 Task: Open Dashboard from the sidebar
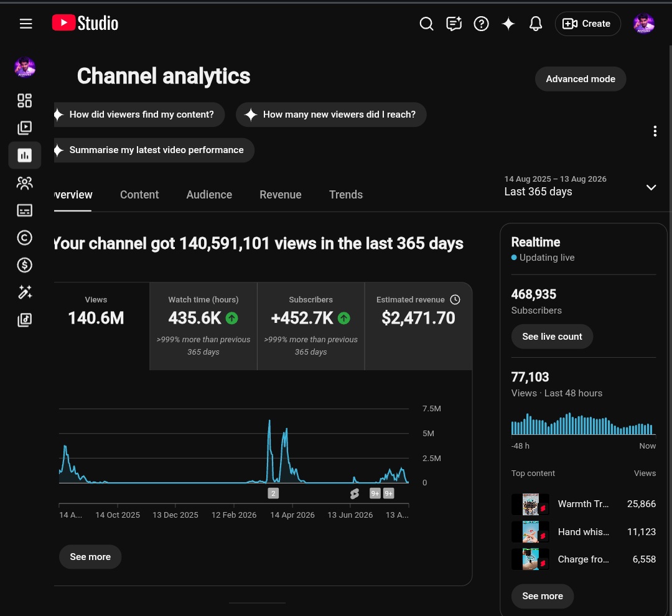coord(24,100)
